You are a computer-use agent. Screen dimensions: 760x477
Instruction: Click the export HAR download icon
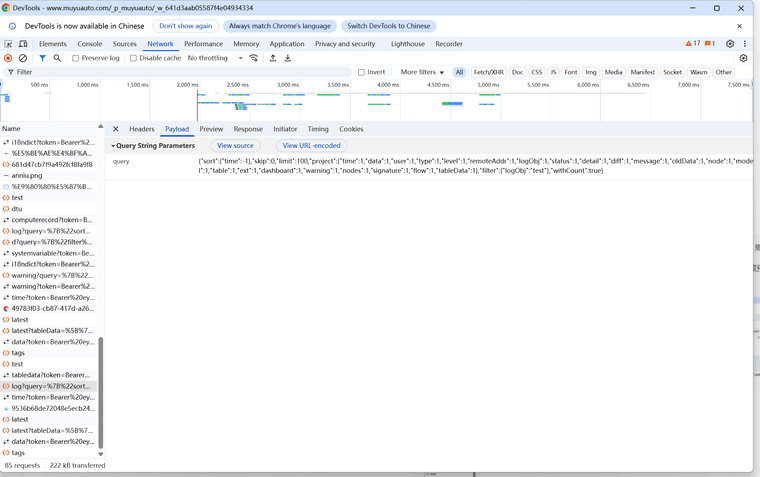[x=287, y=58]
